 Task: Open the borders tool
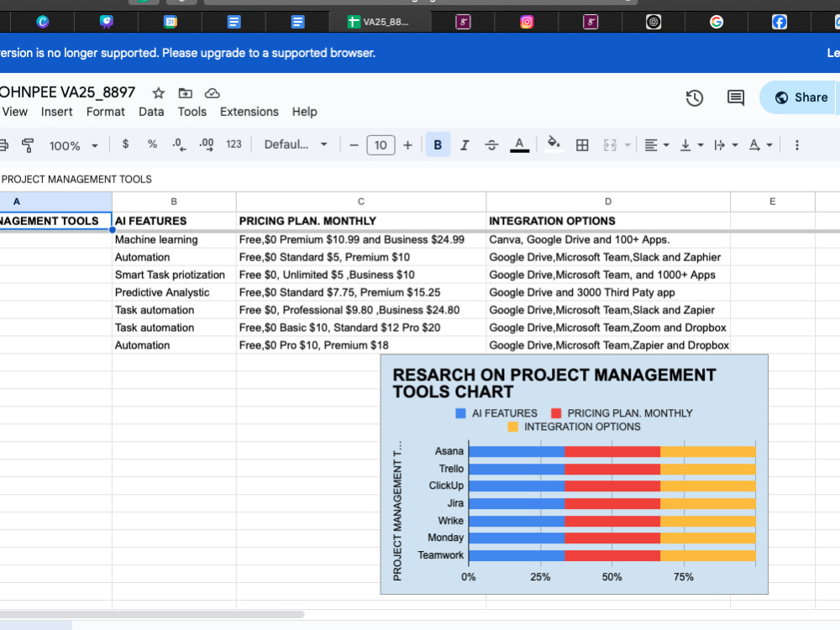pos(582,145)
